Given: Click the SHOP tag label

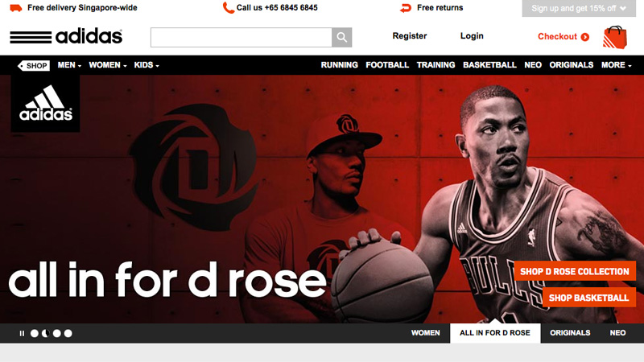Looking at the screenshot, I should tap(34, 66).
